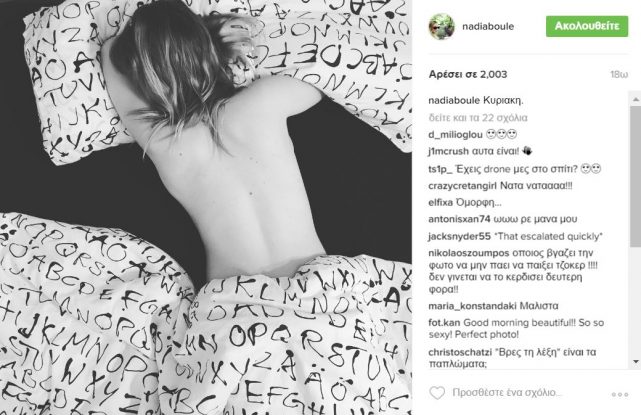641x415 pixels.
Task: Click scrollbar up arrow in comments
Action: pos(636,99)
